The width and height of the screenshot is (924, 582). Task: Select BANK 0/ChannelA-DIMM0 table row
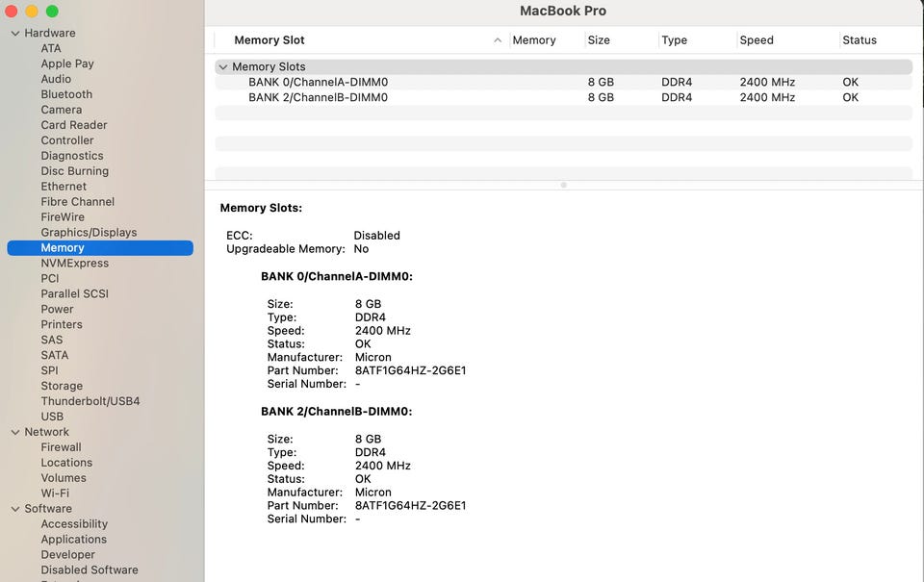click(563, 83)
